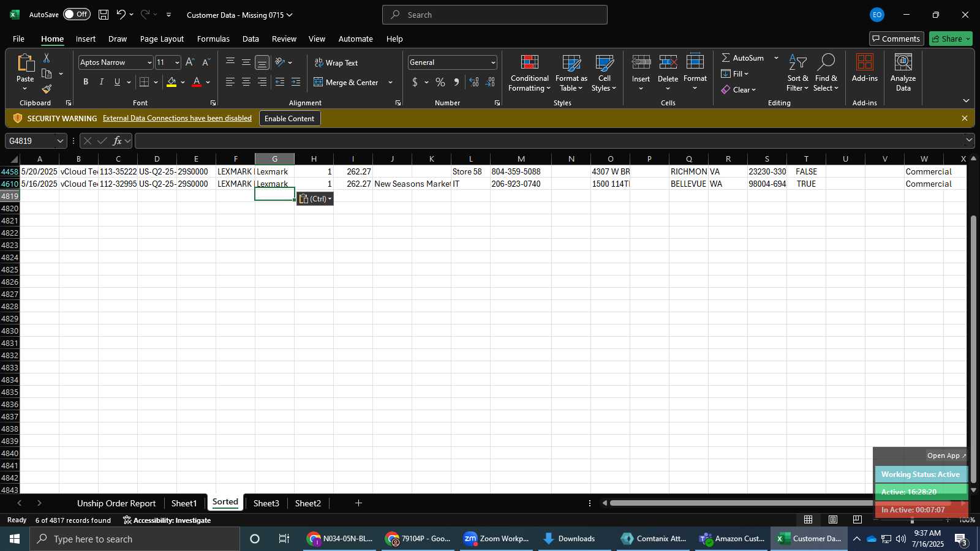The height and width of the screenshot is (551, 980).
Task: Toggle Wrap Text
Action: [336, 62]
